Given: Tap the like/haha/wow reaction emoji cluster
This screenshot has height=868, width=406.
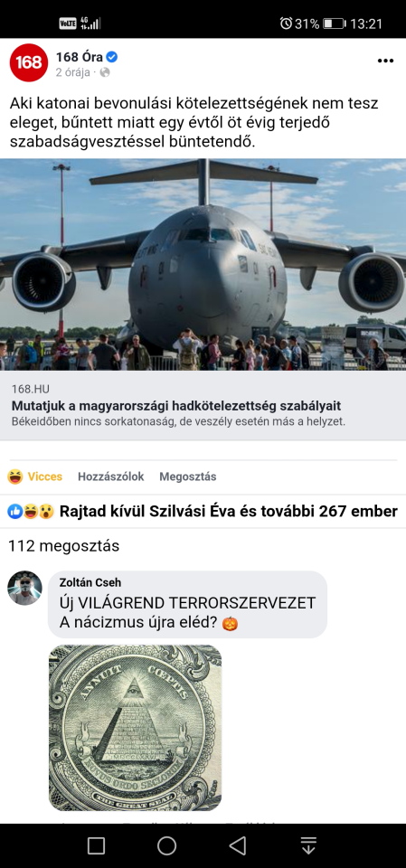Looking at the screenshot, I should point(31,512).
